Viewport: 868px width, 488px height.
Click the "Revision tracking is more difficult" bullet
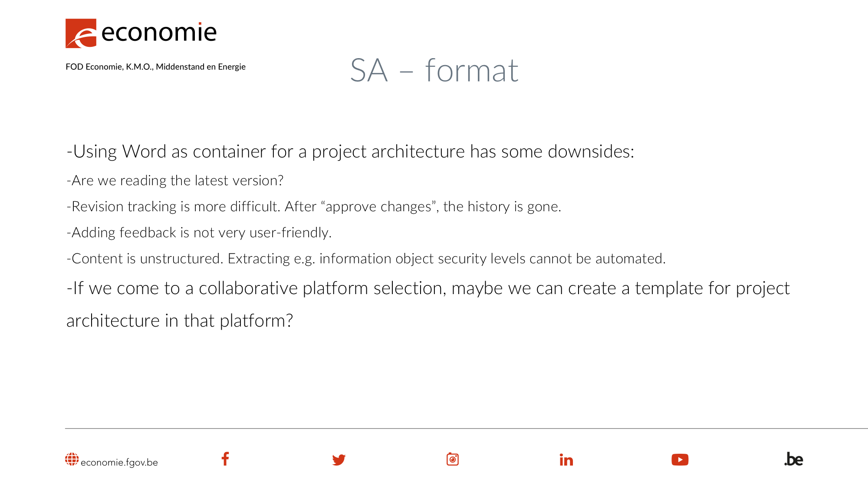click(314, 206)
